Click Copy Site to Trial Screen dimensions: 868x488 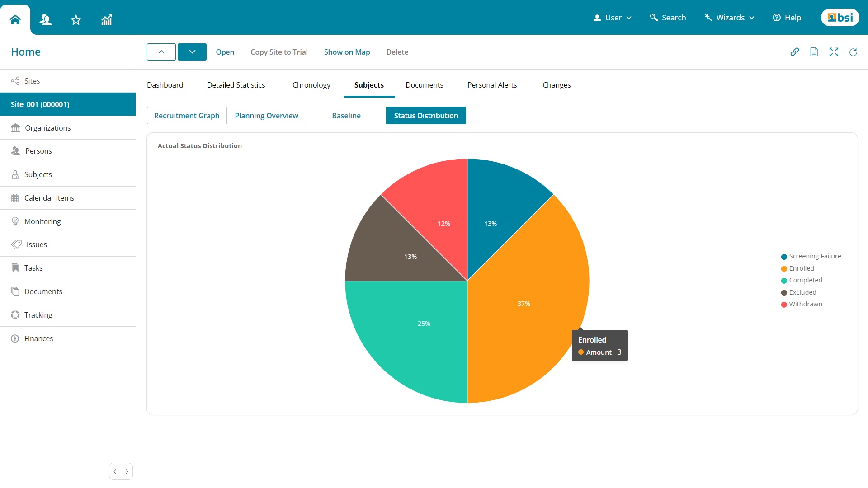coord(279,52)
